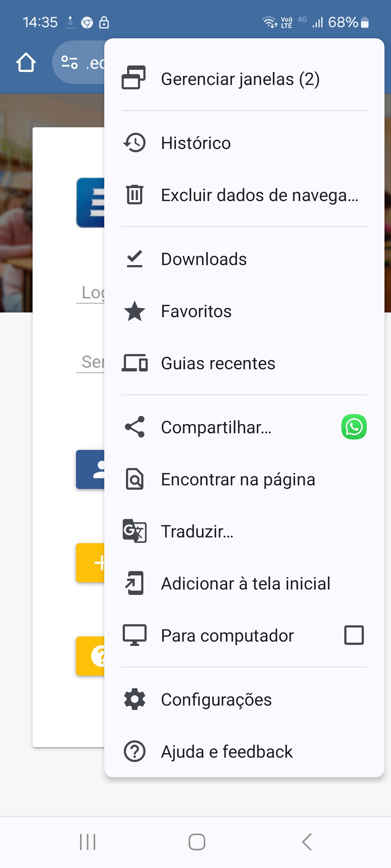Tap the site settings icon in address bar
391x868 pixels.
pos(70,62)
